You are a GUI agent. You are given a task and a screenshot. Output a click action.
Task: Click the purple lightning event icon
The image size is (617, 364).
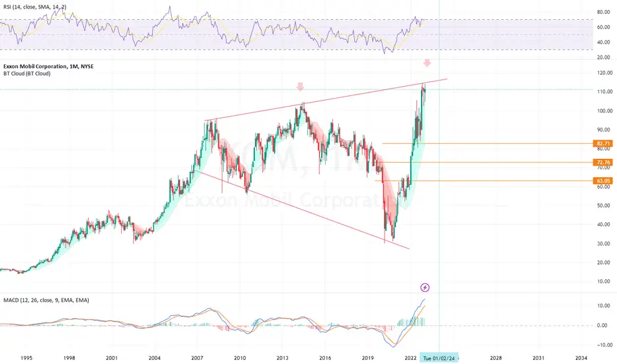pyautogui.click(x=425, y=288)
